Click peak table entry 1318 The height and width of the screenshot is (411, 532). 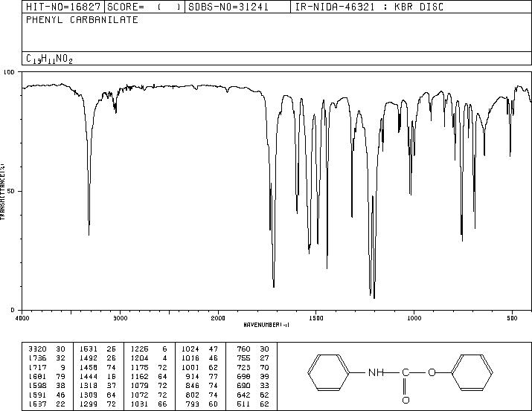(89, 386)
